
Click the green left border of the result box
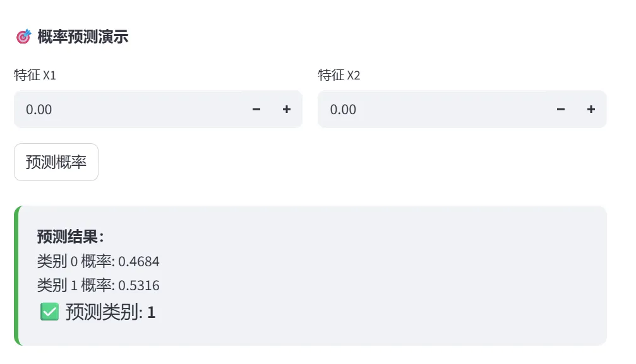point(17,276)
